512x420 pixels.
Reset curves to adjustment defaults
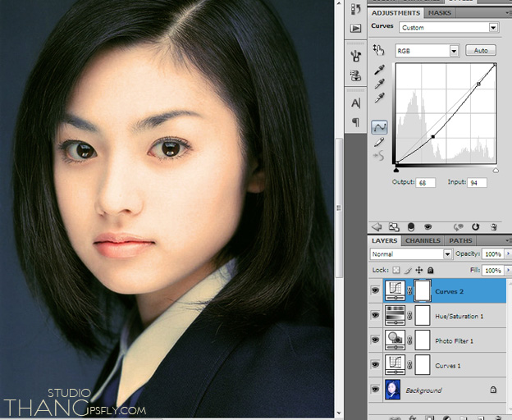pyautogui.click(x=475, y=226)
